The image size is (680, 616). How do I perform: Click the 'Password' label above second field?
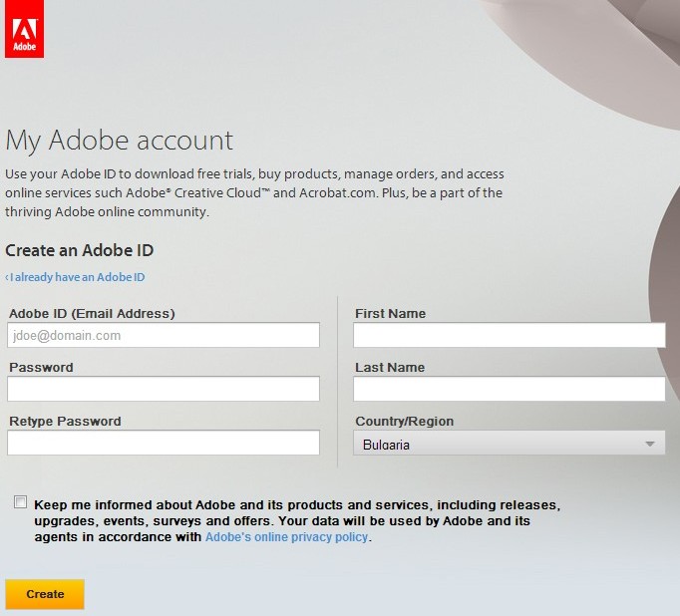pos(41,368)
